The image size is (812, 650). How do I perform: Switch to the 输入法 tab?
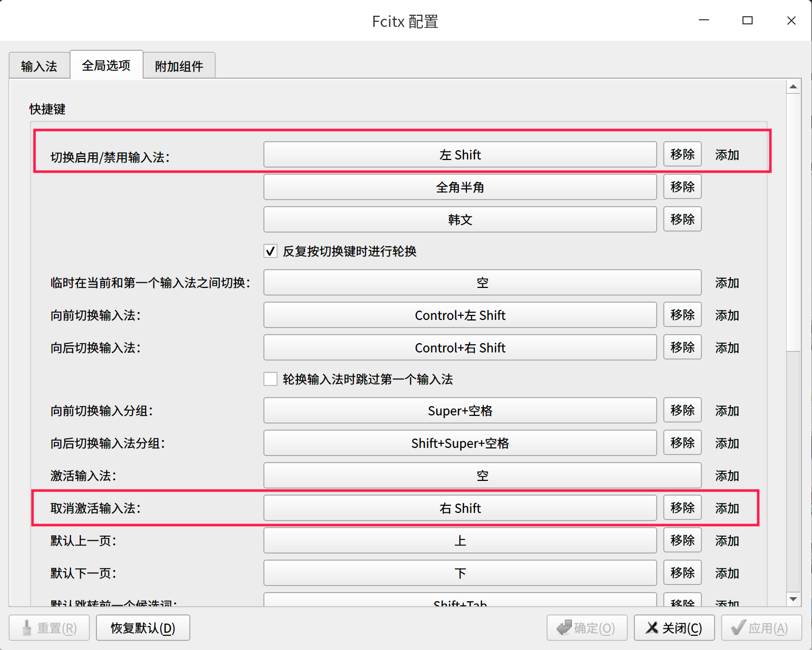coord(39,66)
